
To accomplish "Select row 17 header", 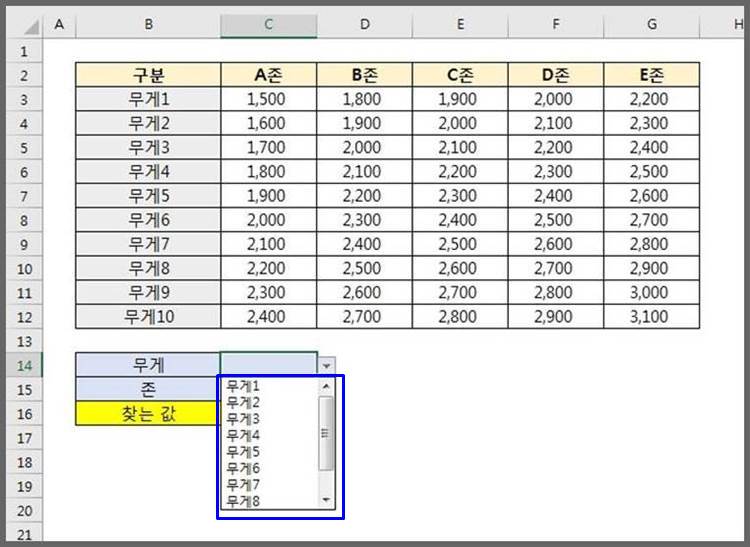I will pyautogui.click(x=24, y=438).
